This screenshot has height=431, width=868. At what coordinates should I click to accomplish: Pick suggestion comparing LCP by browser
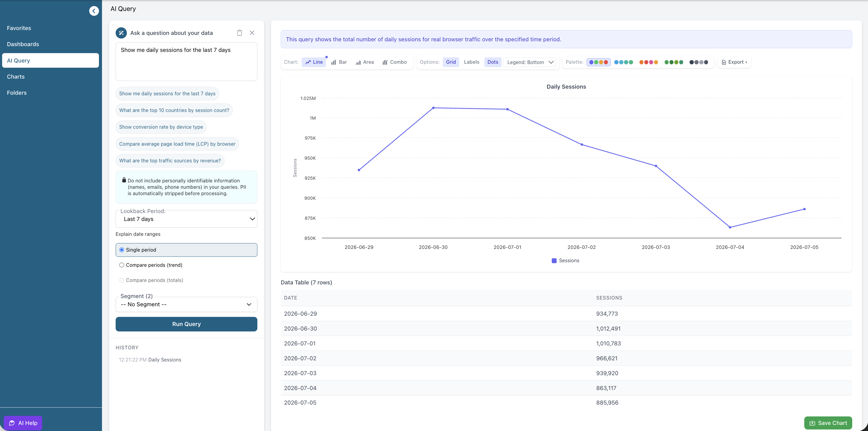coord(177,144)
